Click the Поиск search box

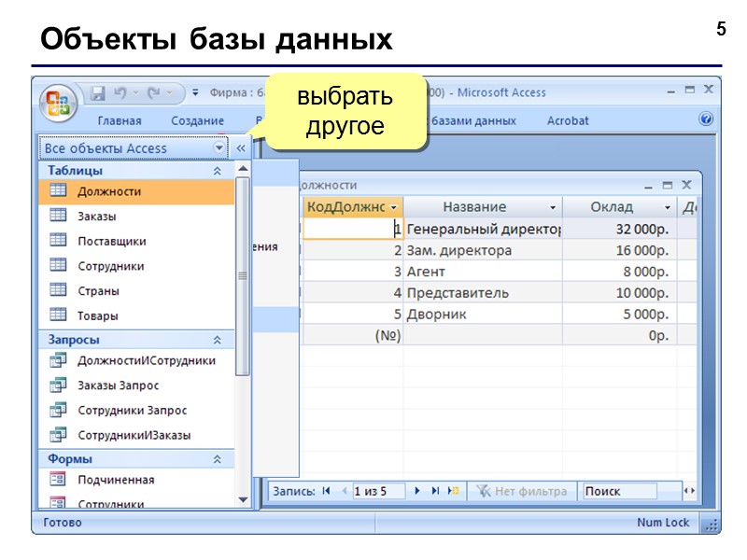coord(620,491)
